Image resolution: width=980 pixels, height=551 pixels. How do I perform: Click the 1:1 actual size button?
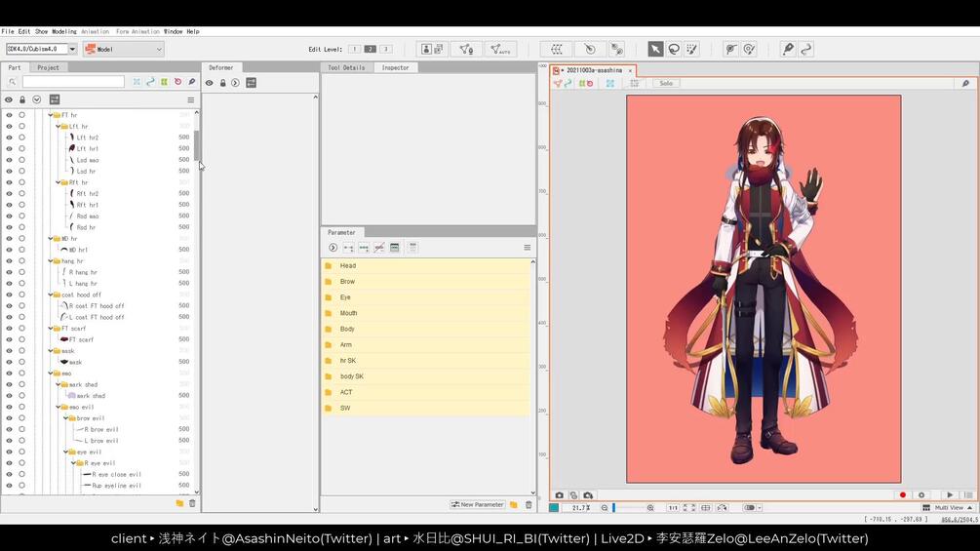(673, 508)
